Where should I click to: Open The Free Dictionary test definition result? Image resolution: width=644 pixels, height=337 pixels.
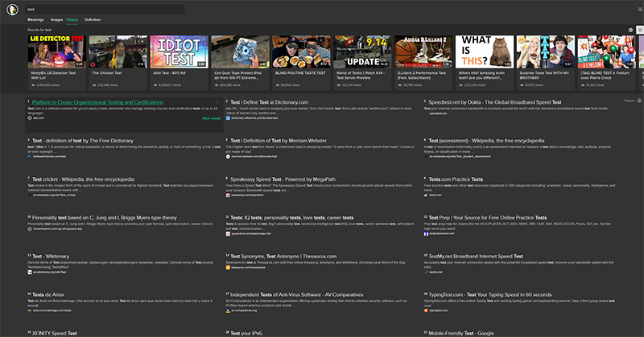(x=83, y=141)
